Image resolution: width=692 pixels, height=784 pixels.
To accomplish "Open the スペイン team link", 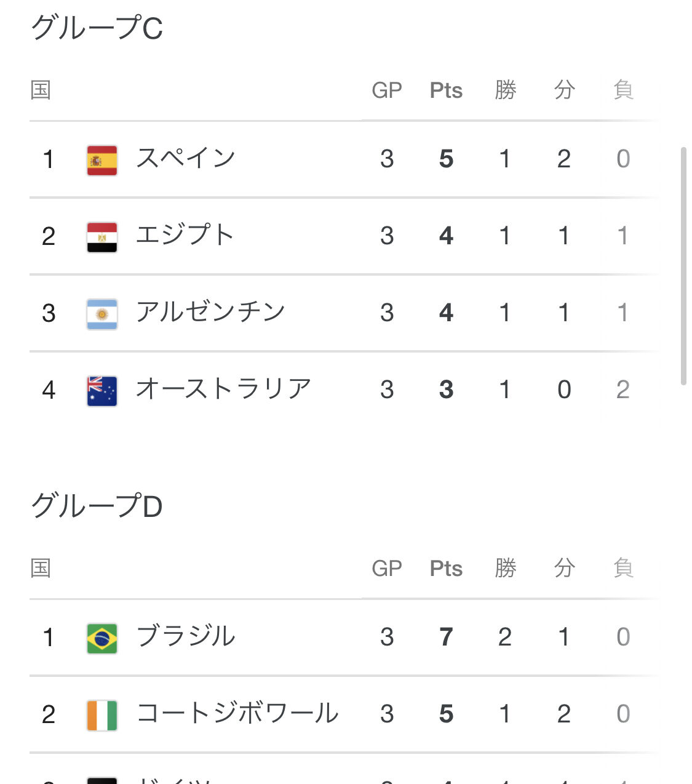I will (185, 159).
